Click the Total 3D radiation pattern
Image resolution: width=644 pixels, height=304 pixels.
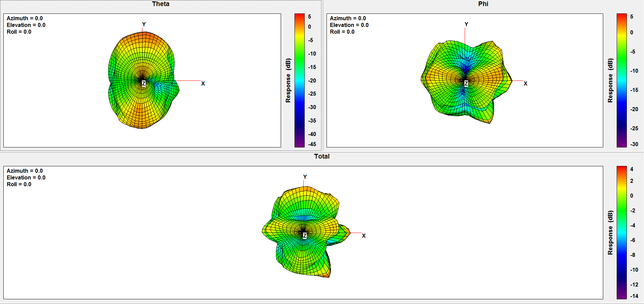pyautogui.click(x=306, y=232)
